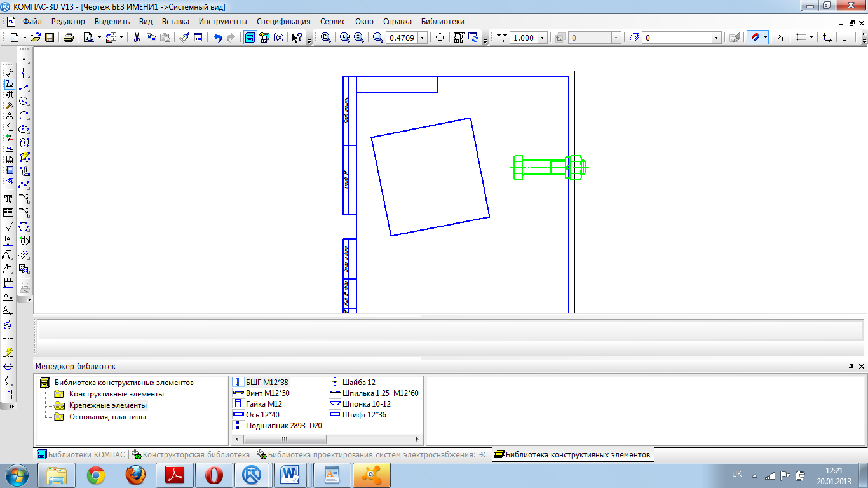868x488 pixels.
Task: Open the variables f(x) panel
Action: click(278, 37)
